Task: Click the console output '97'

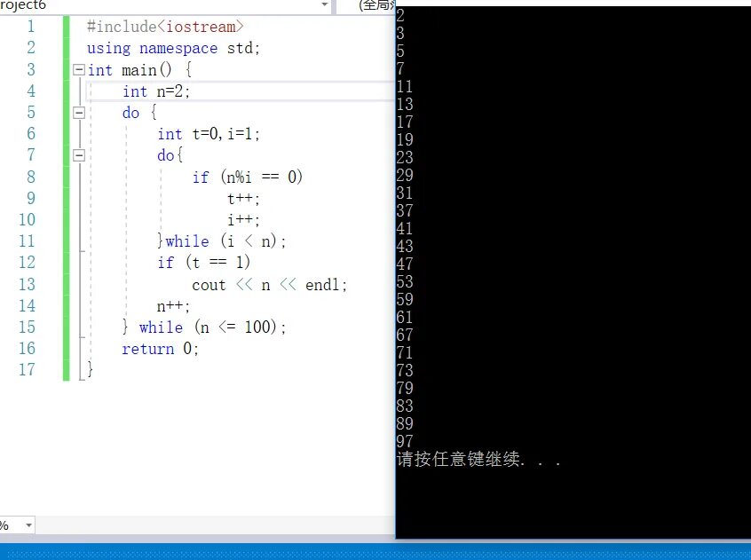Action: coord(405,441)
